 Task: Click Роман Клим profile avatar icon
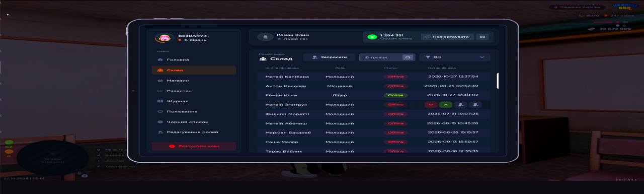point(265,37)
